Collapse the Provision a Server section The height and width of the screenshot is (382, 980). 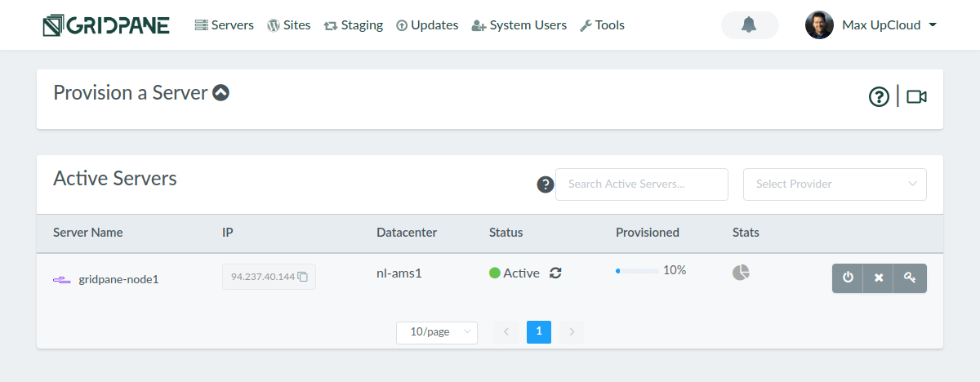220,93
